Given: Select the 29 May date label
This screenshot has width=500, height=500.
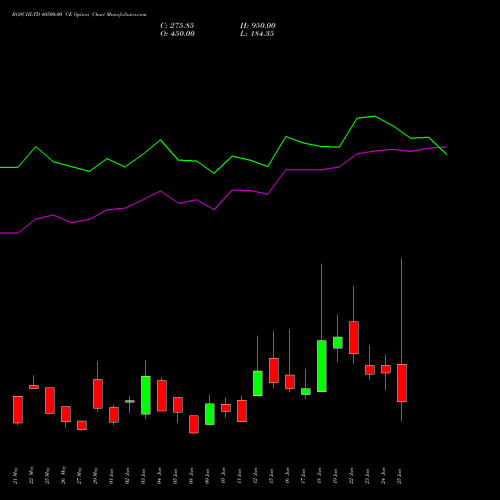Looking at the screenshot, I should 96,476.
